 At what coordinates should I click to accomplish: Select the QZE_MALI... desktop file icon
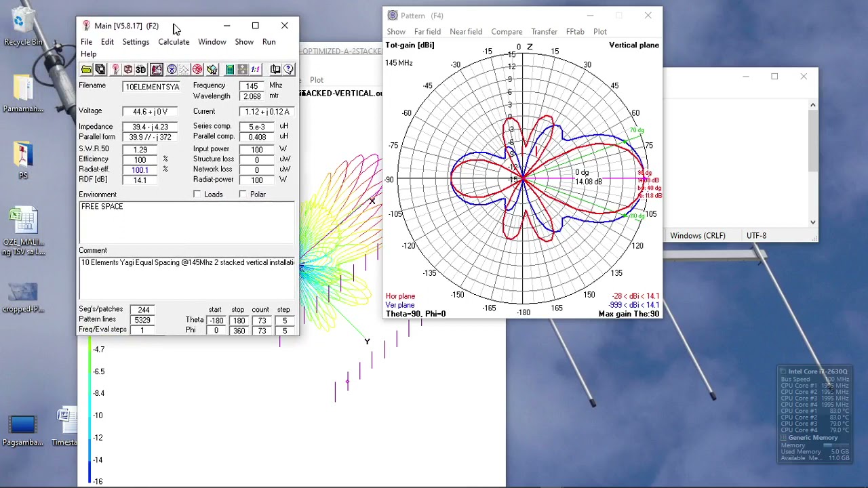(x=23, y=232)
